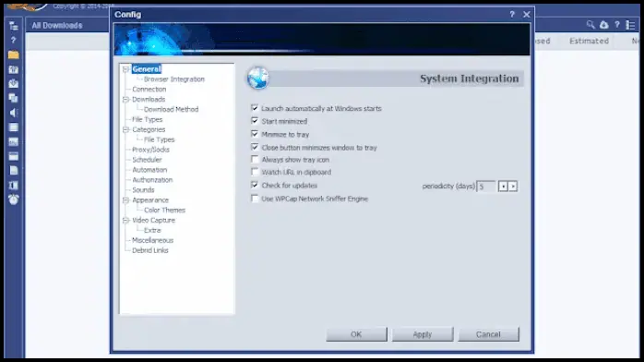The image size is (644, 362).
Task: Click the blank page document icon in the sidebar
Action: pos(13,171)
